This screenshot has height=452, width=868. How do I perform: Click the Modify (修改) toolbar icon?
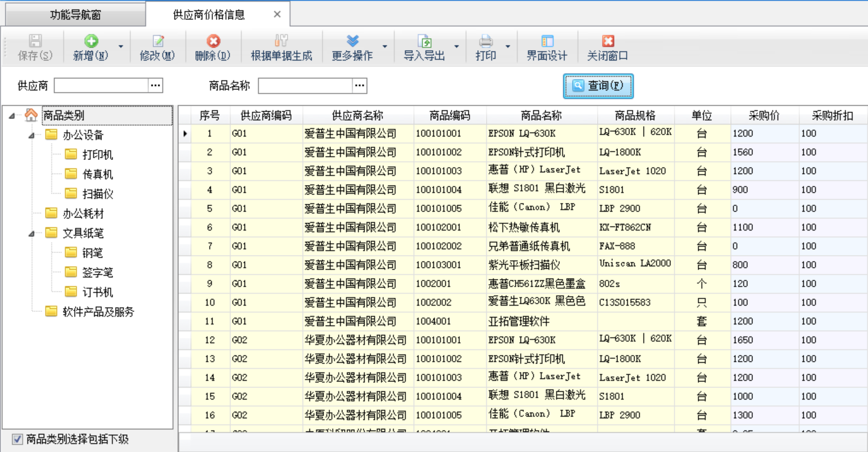pyautogui.click(x=158, y=42)
